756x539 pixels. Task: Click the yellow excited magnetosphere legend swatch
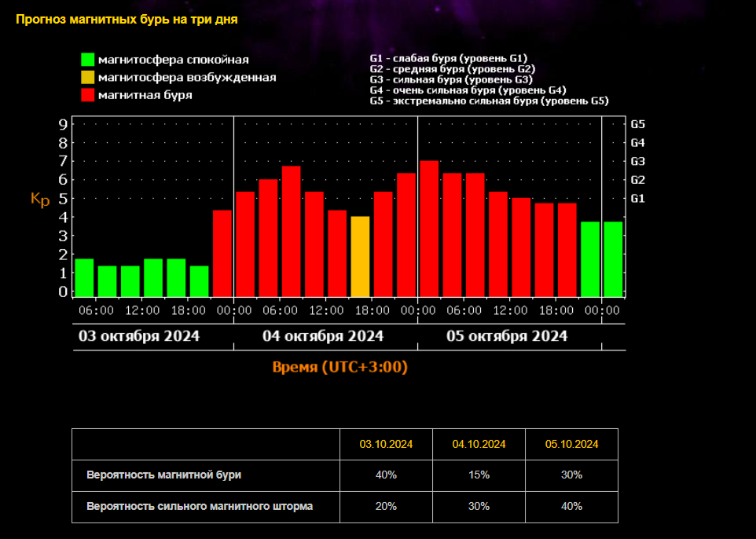[87, 77]
